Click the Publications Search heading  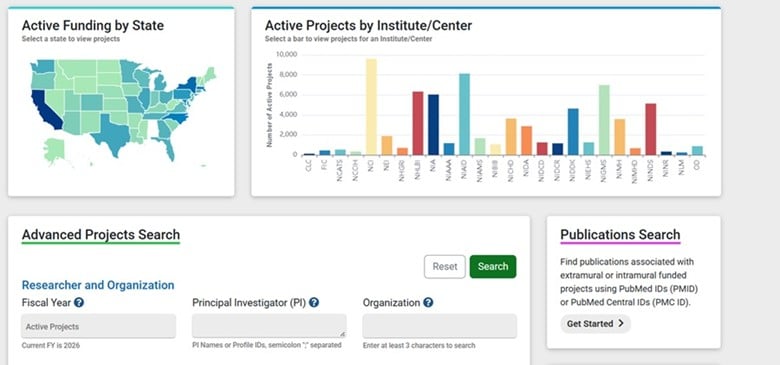click(620, 235)
